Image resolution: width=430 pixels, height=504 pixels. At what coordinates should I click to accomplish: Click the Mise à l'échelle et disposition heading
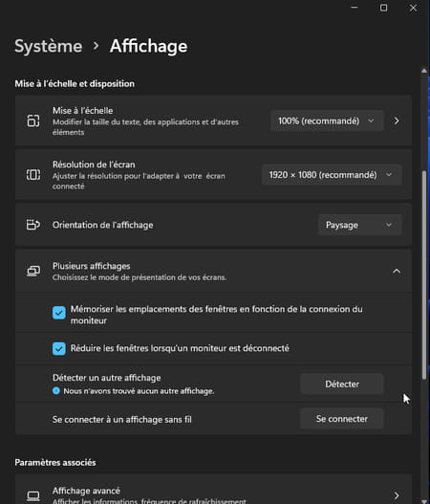(x=75, y=84)
